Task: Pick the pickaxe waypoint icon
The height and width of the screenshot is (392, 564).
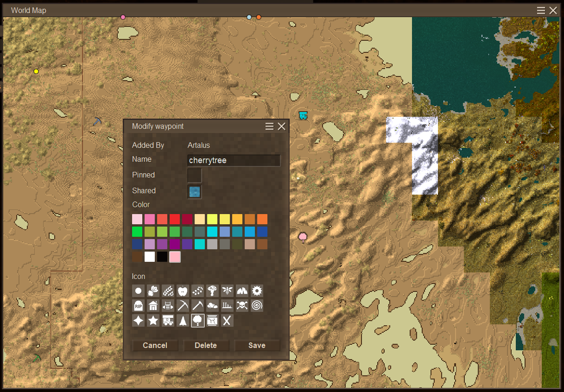Action: pyautogui.click(x=183, y=306)
